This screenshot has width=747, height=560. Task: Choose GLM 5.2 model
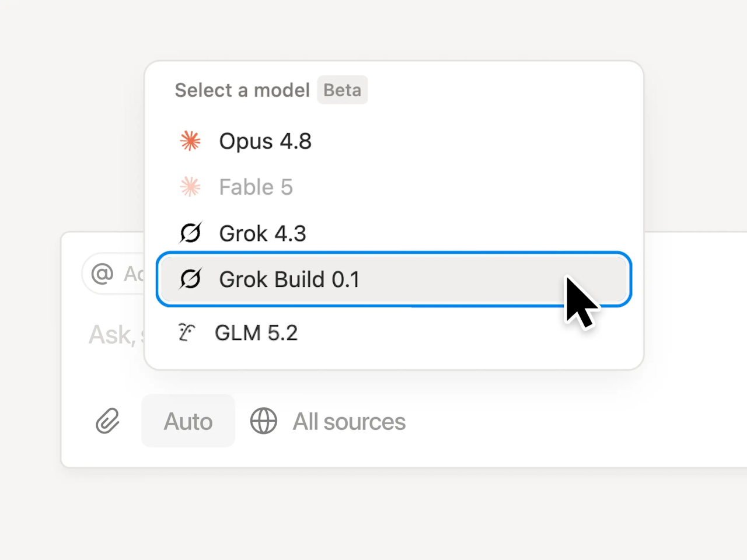394,332
